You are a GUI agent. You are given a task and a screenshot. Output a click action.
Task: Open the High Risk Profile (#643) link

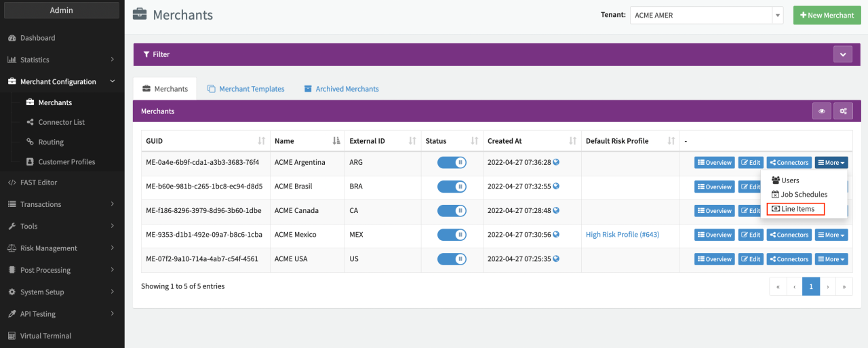pos(623,235)
